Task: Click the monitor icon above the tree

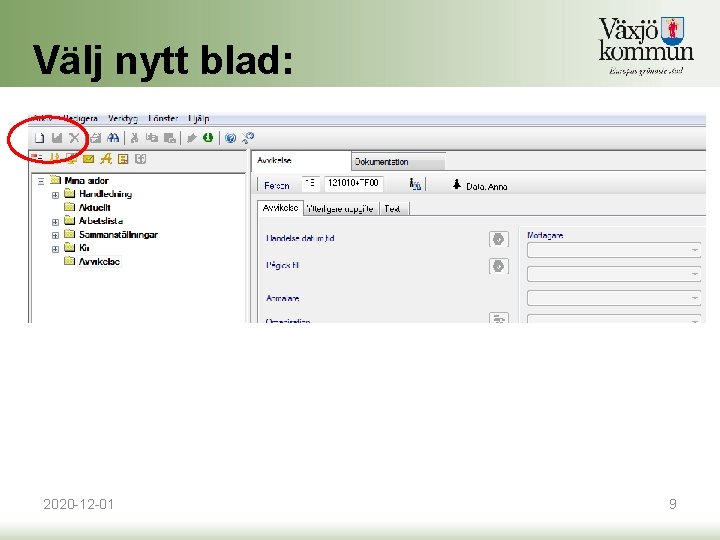Action: click(71, 159)
